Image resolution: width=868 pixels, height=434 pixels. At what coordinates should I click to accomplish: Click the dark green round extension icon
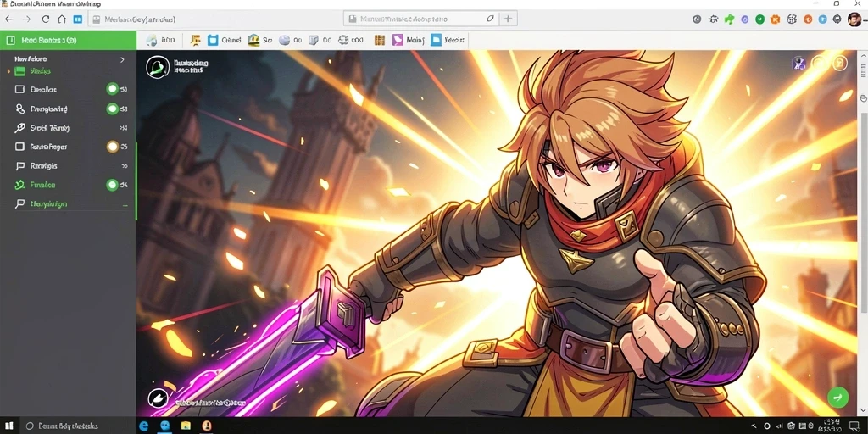pos(760,19)
